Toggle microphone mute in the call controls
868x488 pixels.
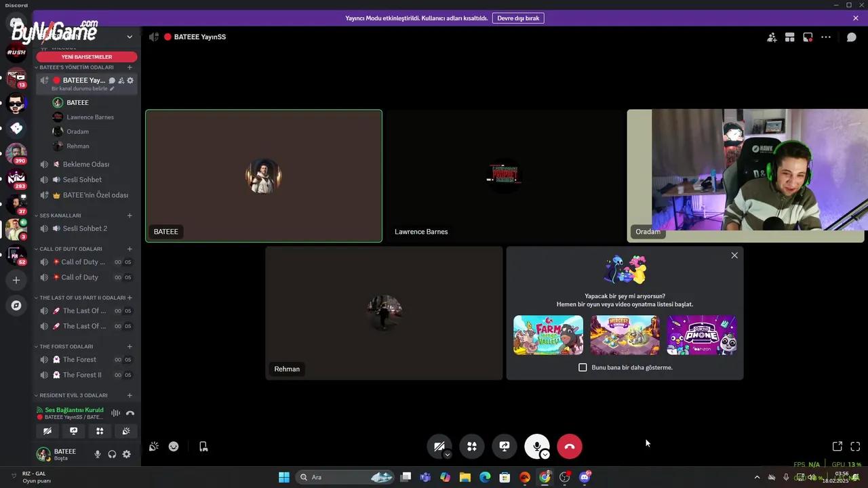coord(536,445)
